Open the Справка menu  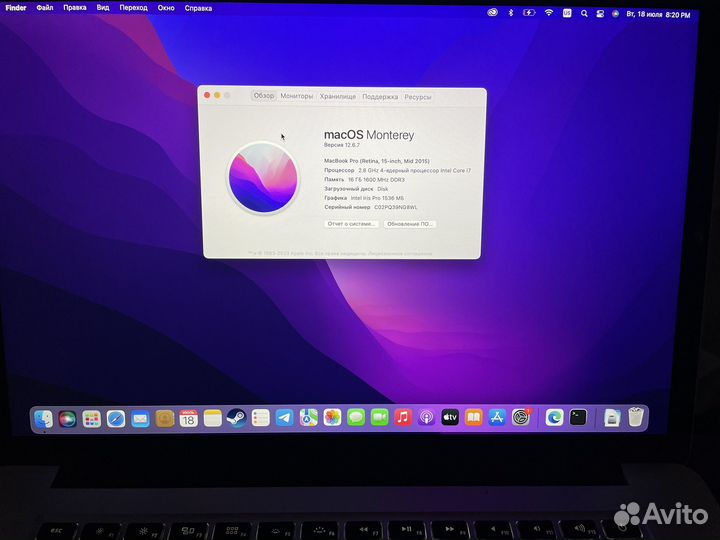tap(198, 8)
